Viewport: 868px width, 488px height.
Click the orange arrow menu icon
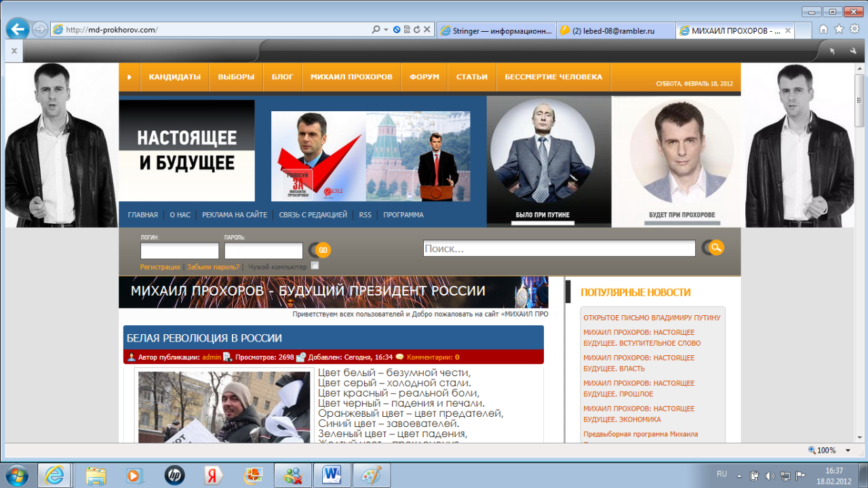[x=129, y=77]
